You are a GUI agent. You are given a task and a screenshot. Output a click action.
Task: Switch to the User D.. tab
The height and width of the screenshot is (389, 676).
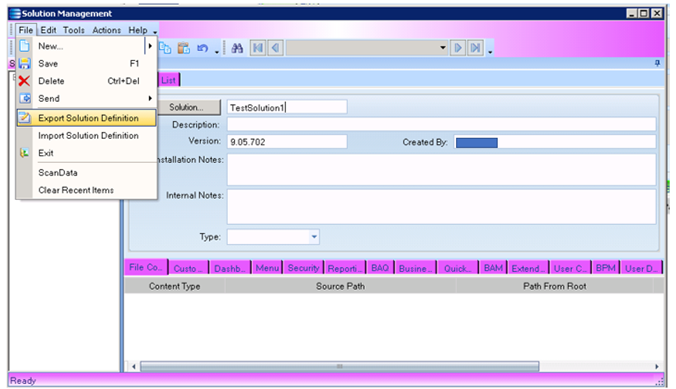(641, 268)
